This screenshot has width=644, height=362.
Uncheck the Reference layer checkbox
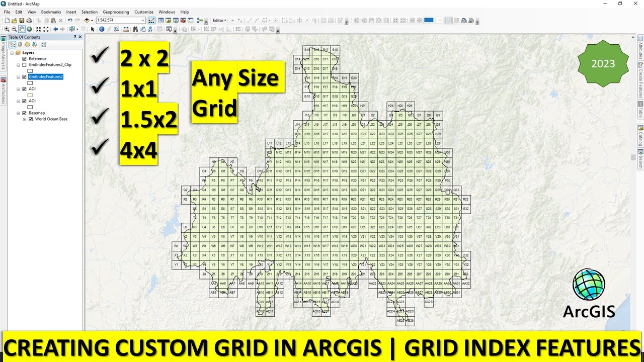pos(24,59)
